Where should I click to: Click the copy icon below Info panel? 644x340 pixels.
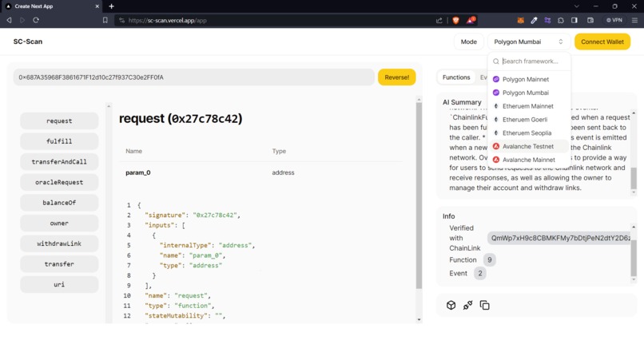485,305
